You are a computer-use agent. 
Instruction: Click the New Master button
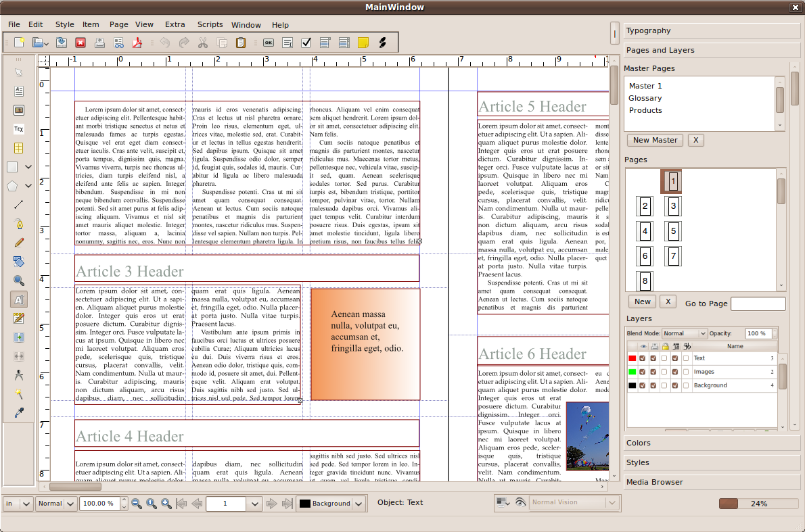655,140
